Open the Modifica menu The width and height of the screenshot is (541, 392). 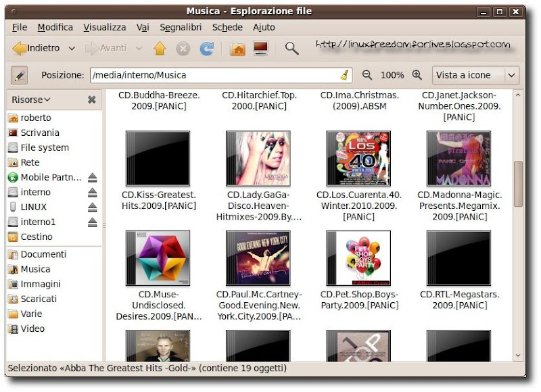[55, 27]
